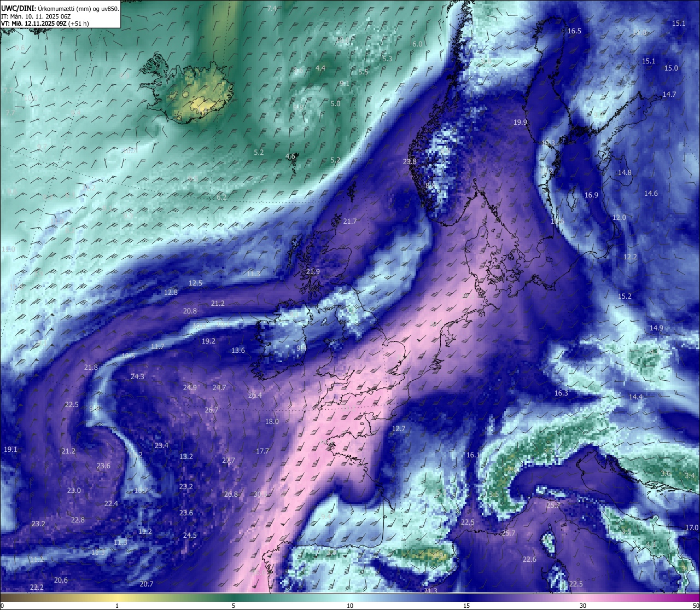Click the color scale tick labeled 15

(466, 606)
